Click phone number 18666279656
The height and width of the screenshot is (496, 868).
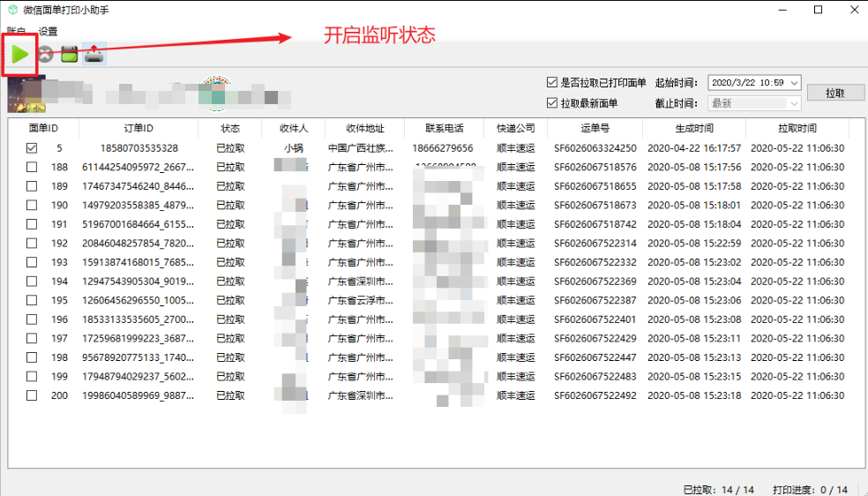click(443, 148)
